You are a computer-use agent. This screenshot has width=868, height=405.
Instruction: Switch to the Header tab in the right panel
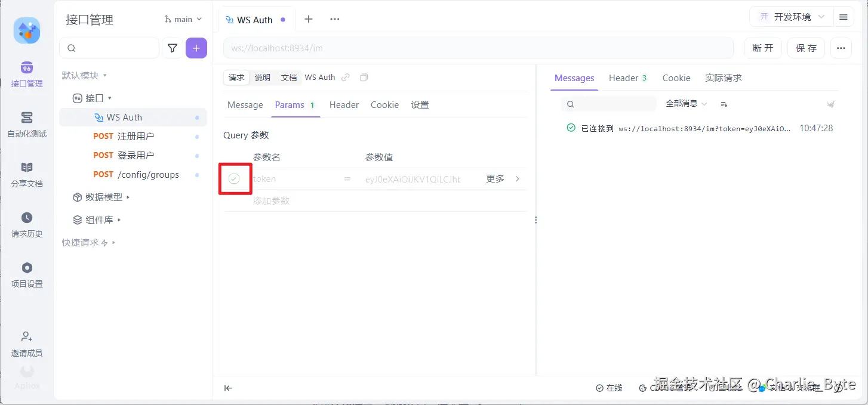623,78
